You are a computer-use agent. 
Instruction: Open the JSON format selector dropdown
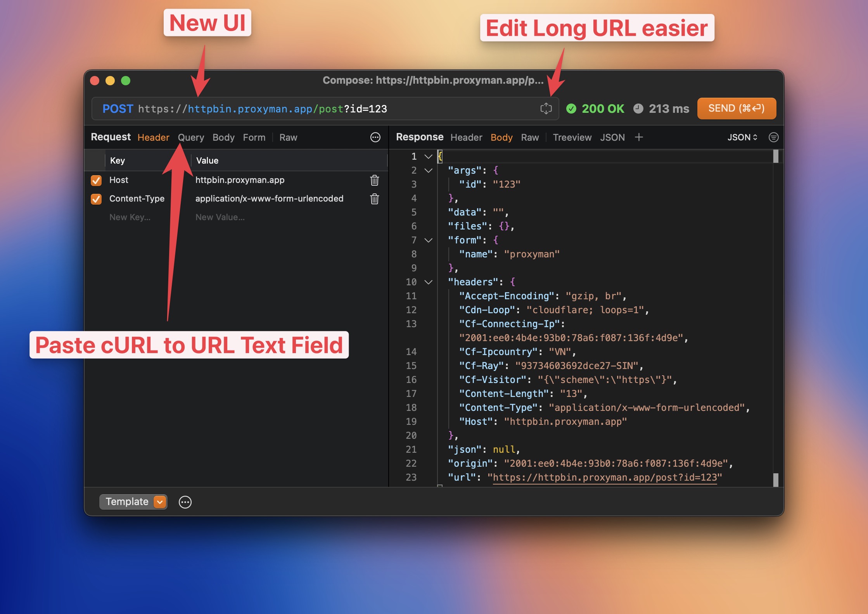pyautogui.click(x=742, y=137)
